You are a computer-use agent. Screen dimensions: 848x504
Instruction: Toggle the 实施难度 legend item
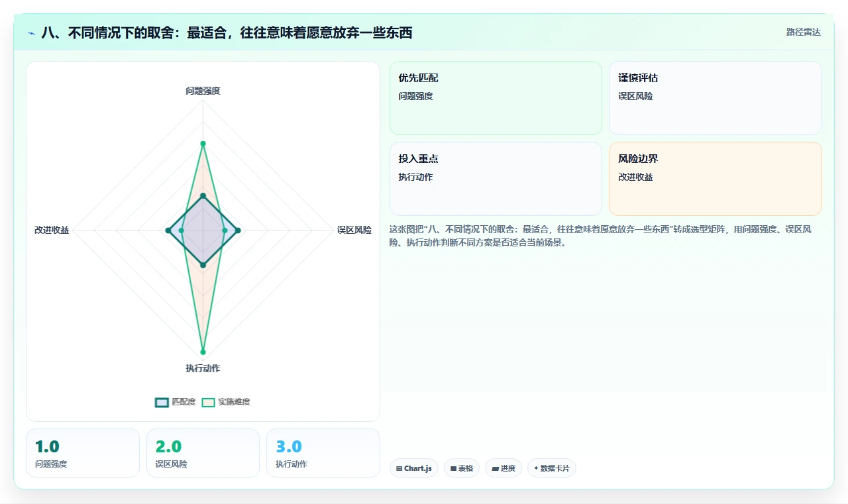point(226,402)
